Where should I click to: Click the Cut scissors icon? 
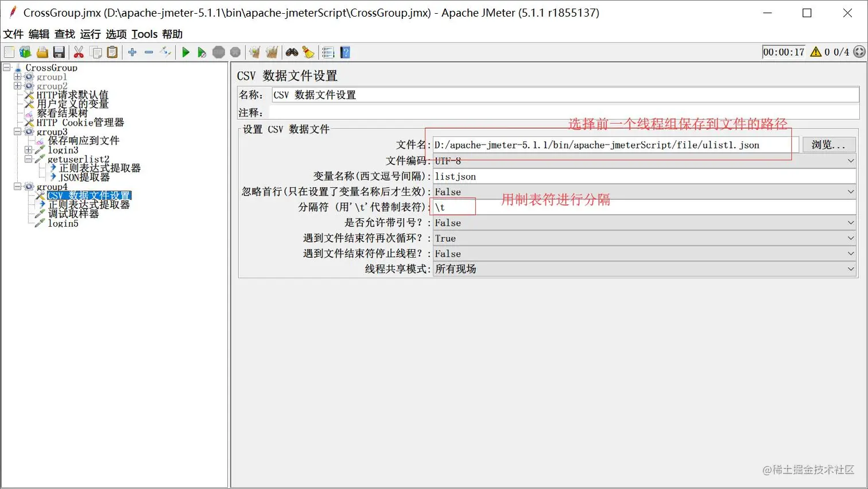(x=79, y=52)
